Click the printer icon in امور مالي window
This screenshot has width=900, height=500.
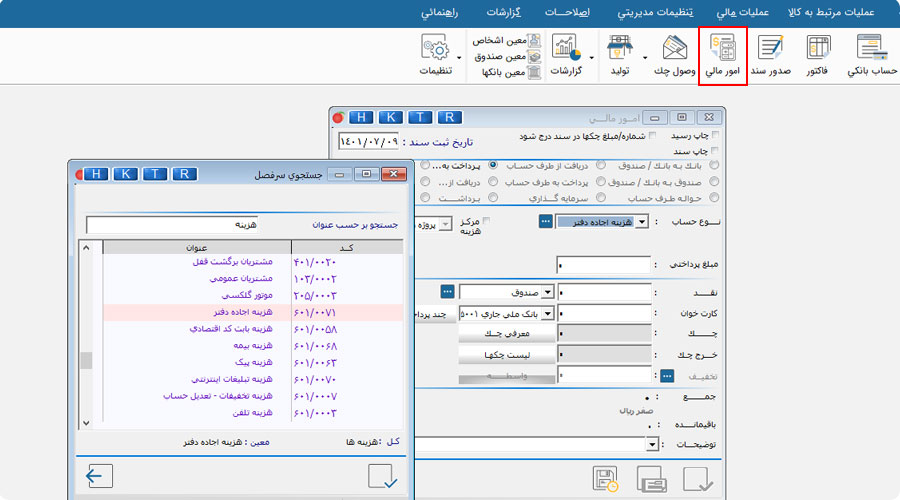651,479
